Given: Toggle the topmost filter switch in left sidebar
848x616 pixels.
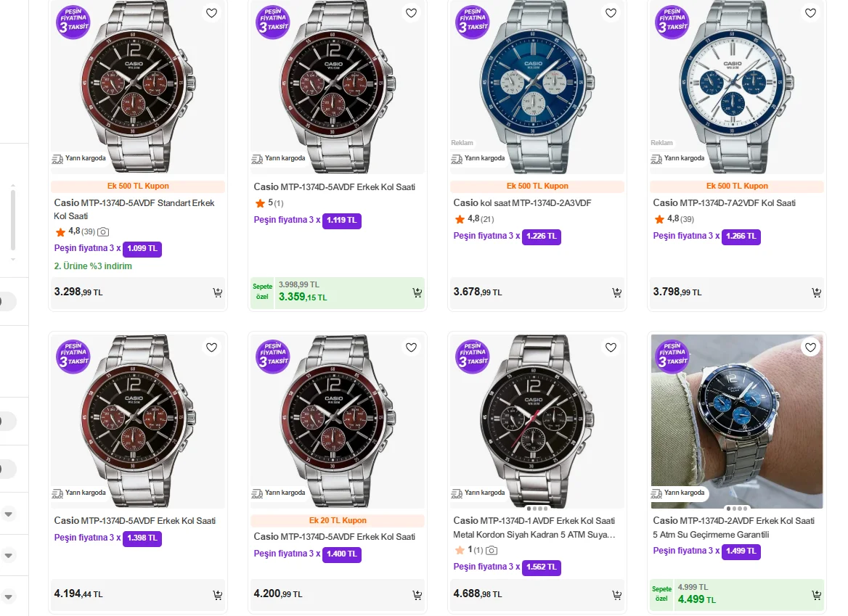Looking at the screenshot, I should 6,301.
